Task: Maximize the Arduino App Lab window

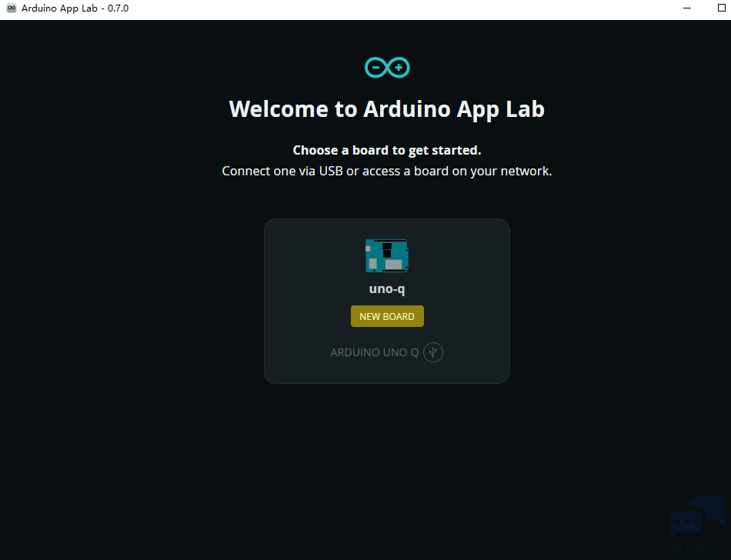Action: point(722,8)
